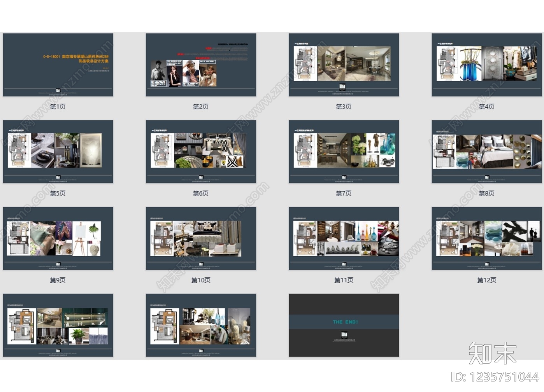Select the page 12 slide thumbnail
This screenshot has height=392, width=544.
tap(487, 238)
